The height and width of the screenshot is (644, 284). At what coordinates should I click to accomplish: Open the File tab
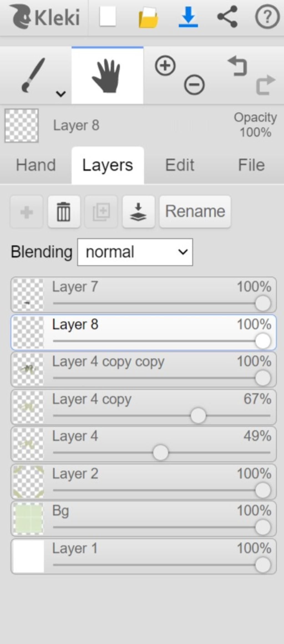(x=251, y=165)
